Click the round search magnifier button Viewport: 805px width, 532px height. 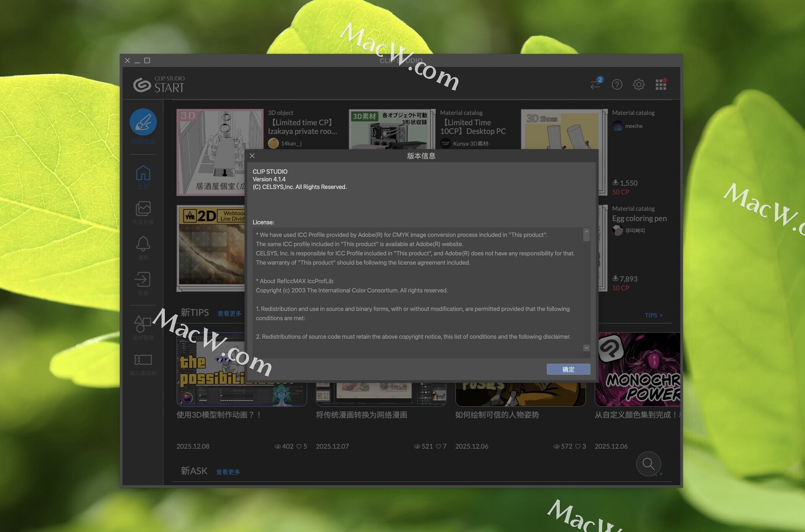click(648, 464)
